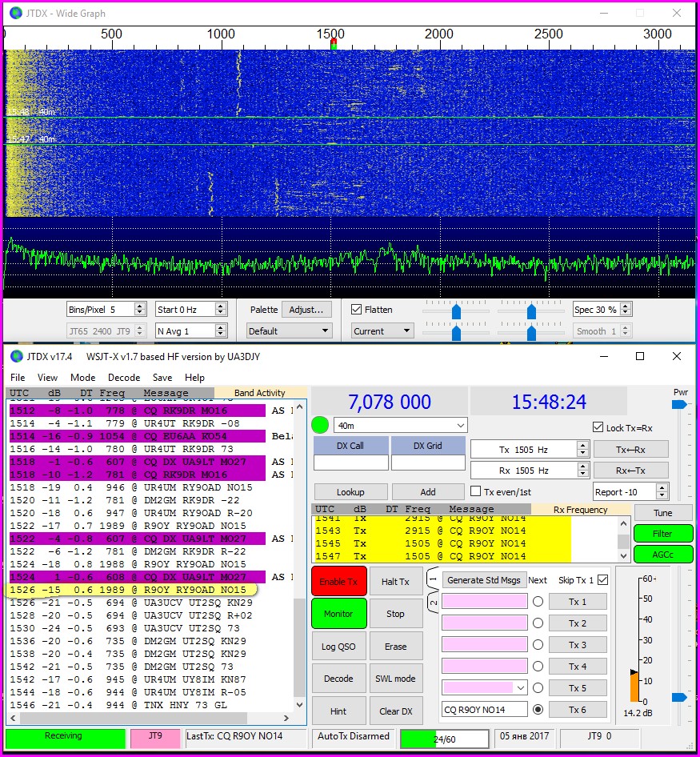This screenshot has height=757, width=700.
Task: Select the Tx 6 radio button
Action: coord(538,709)
